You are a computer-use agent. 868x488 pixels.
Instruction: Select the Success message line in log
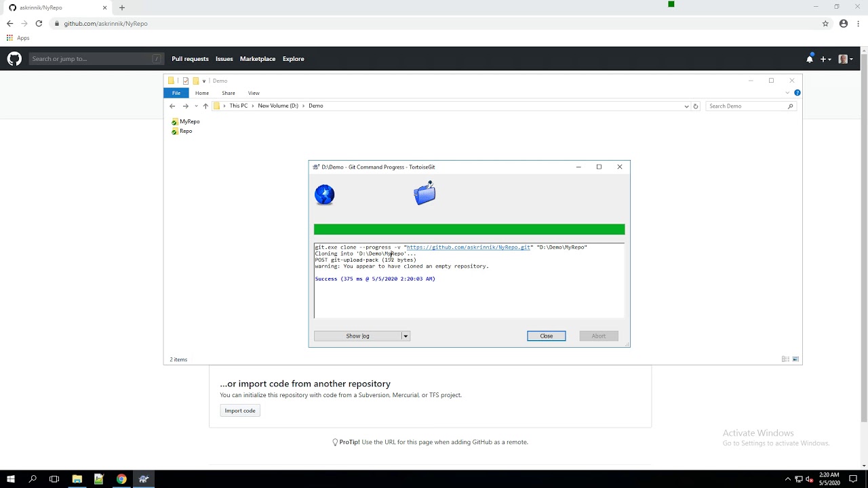click(x=375, y=279)
